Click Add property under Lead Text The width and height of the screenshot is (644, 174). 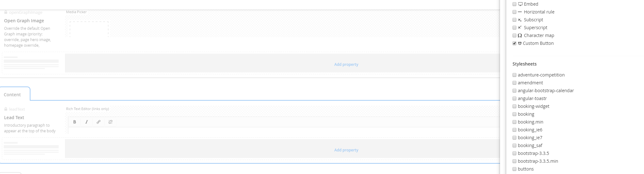[346, 150]
